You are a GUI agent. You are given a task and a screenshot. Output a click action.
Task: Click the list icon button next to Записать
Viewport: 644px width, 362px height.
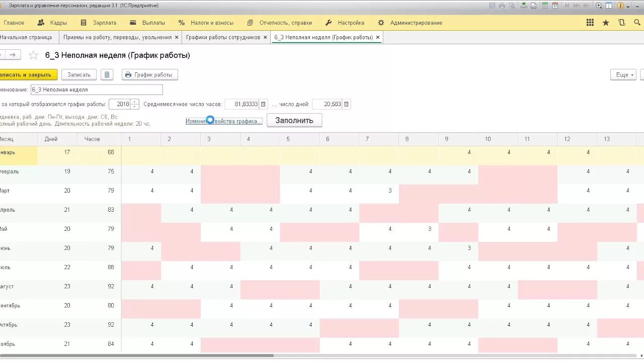(x=107, y=74)
